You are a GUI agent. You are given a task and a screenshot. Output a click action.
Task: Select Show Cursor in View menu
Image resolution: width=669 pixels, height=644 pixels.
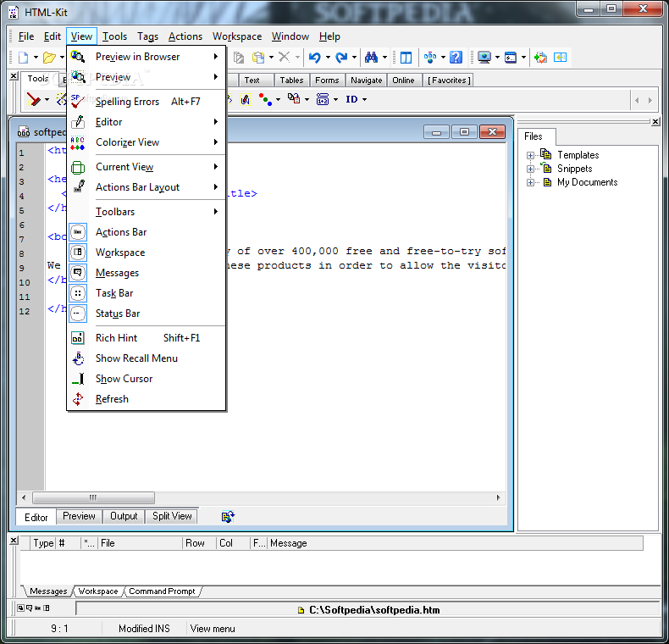[x=147, y=379]
